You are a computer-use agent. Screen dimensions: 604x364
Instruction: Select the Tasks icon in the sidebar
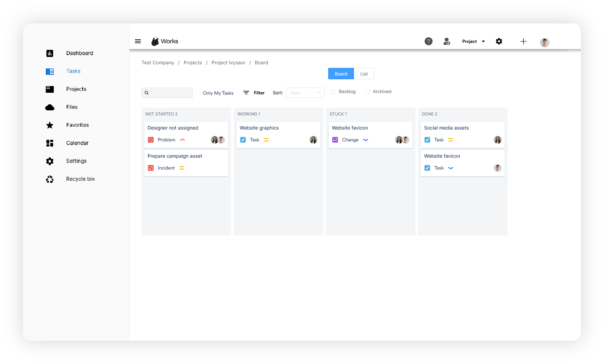coord(50,71)
